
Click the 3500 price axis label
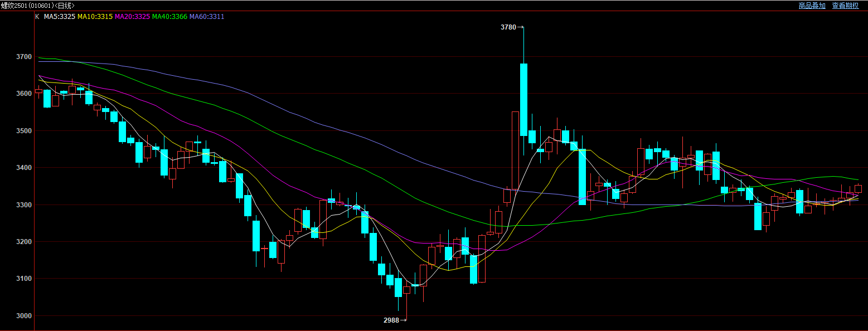25,131
